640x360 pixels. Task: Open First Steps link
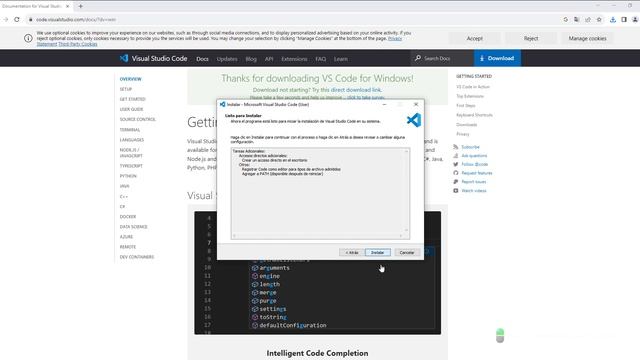(x=466, y=106)
